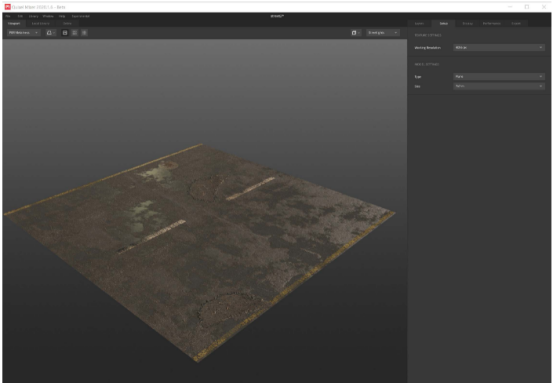Open the environment dropdown at viewport top right
The width and height of the screenshot is (554, 384).
(x=383, y=33)
